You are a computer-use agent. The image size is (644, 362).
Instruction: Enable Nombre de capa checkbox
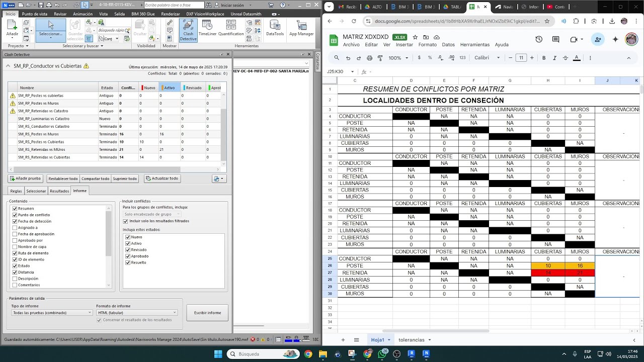(15, 246)
